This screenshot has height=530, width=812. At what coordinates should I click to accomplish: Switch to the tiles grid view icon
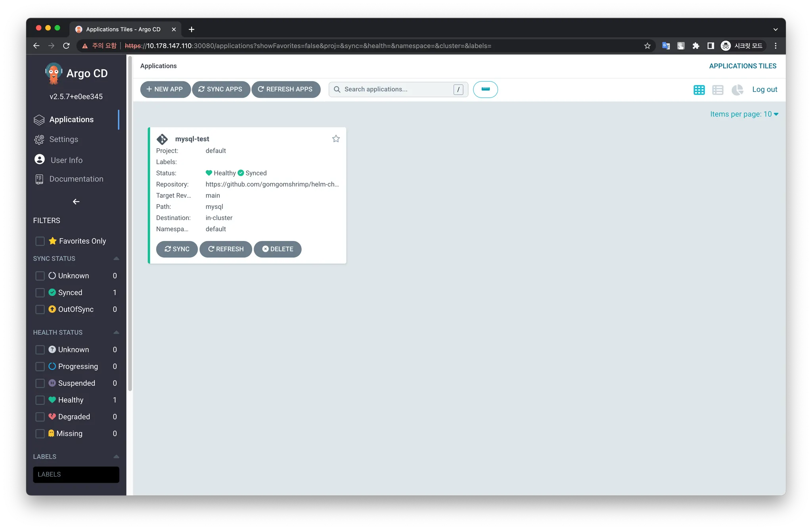(x=699, y=90)
